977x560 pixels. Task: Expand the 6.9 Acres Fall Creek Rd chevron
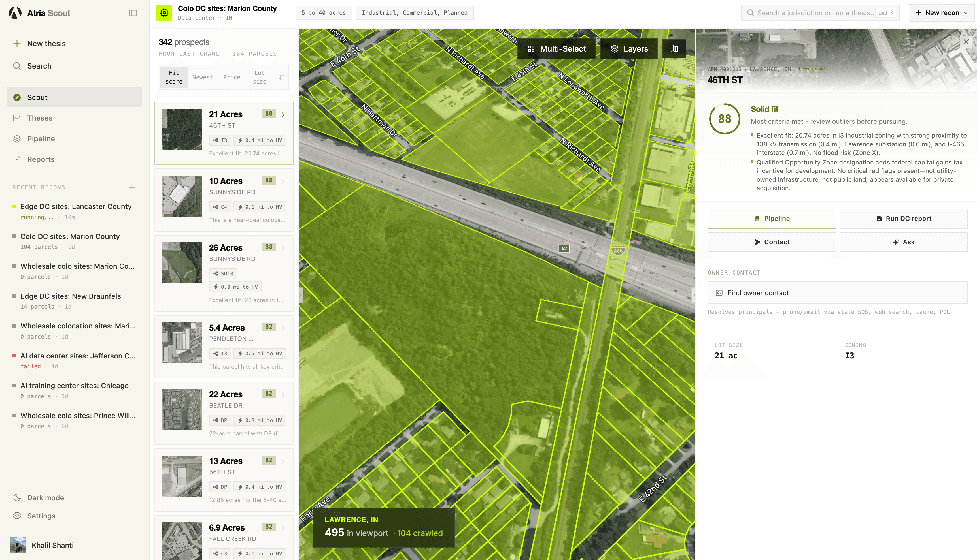coord(283,528)
